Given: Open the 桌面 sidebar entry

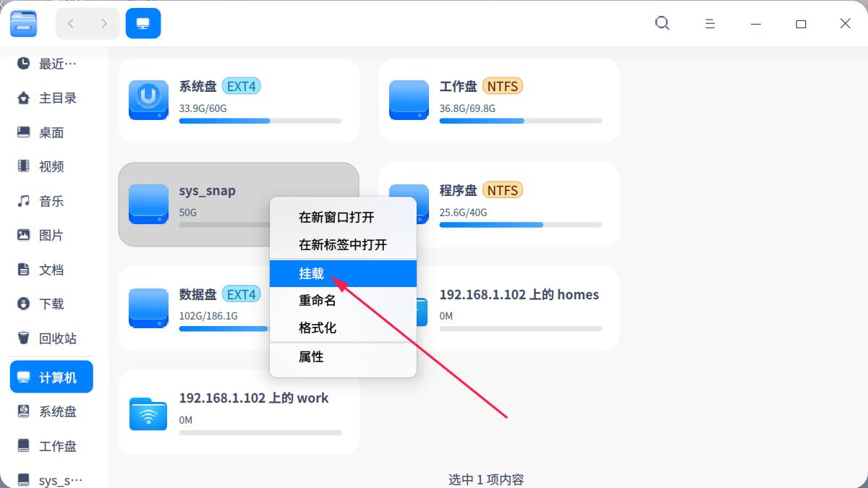Looking at the screenshot, I should (51, 132).
